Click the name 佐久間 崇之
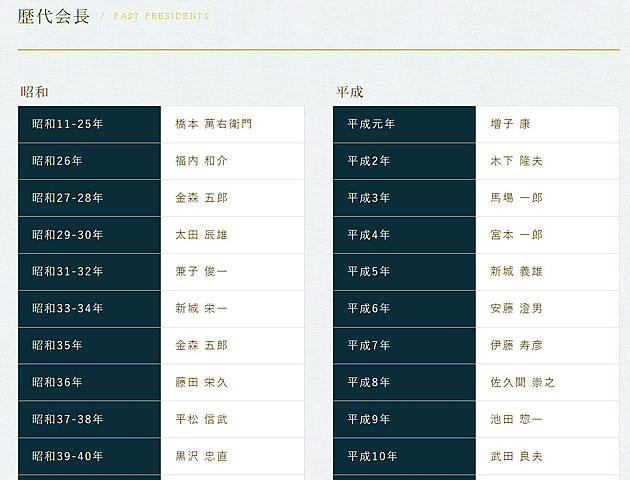 coord(522,383)
